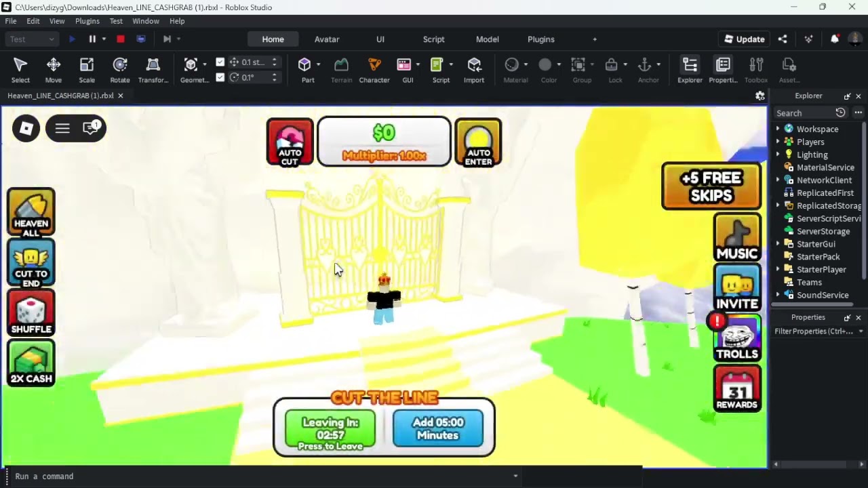
Task: Click Add 05:00 Minutes button
Action: click(438, 428)
